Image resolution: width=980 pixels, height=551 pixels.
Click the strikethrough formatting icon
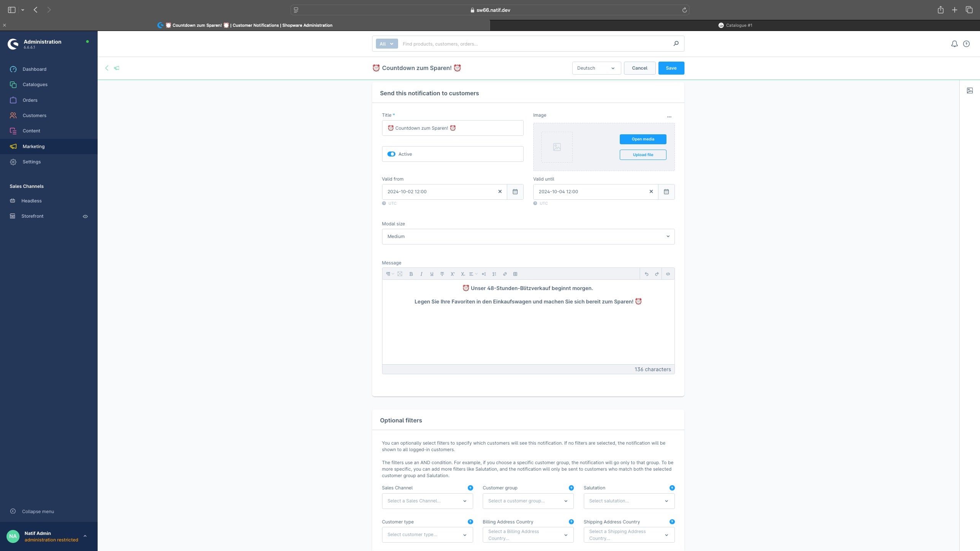[442, 274]
